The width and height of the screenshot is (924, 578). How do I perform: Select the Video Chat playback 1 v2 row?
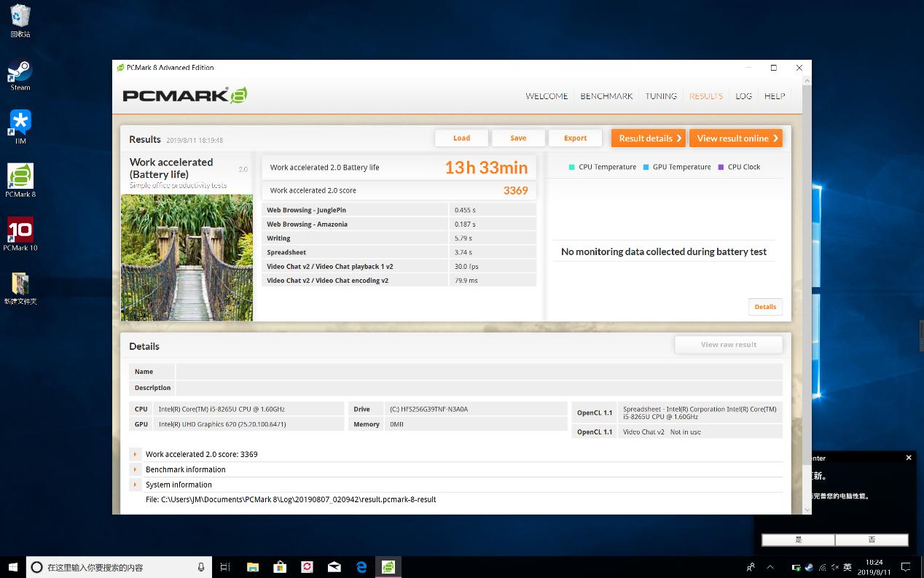pyautogui.click(x=399, y=266)
